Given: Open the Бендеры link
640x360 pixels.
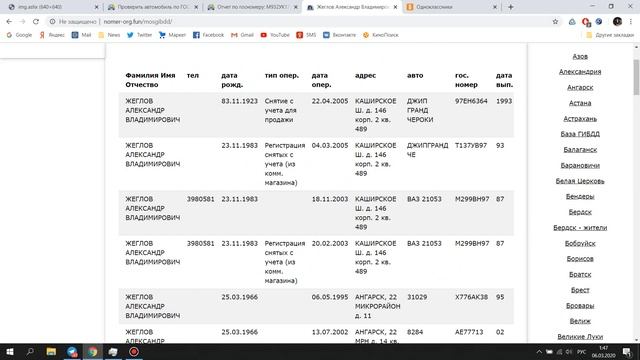Looking at the screenshot, I should 580,196.
